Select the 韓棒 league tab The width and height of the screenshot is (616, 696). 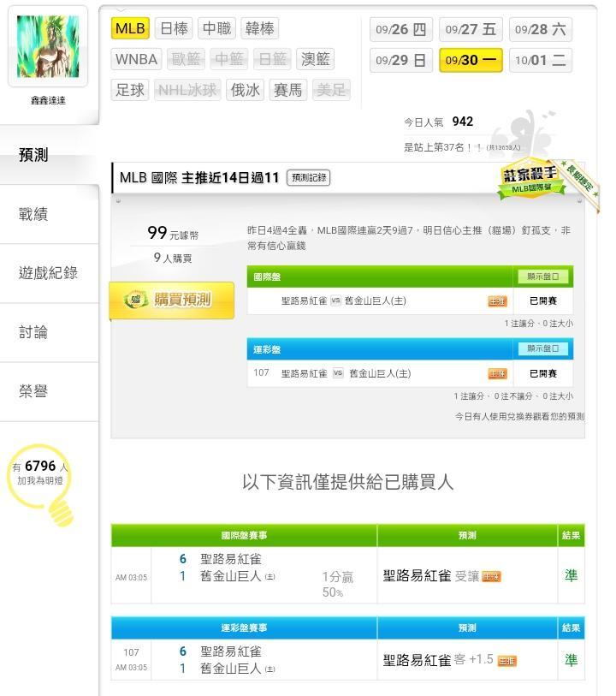260,28
